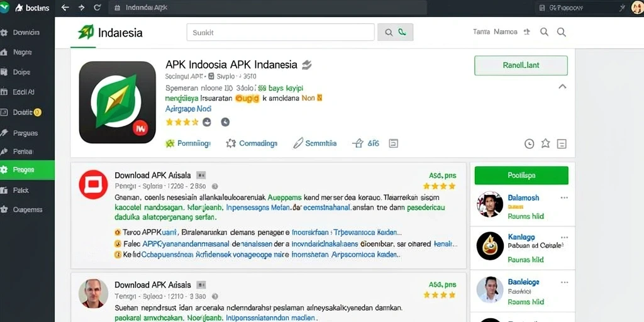This screenshot has height=322, width=644.
Task: Open the Dalamosh profile
Action: (523, 197)
